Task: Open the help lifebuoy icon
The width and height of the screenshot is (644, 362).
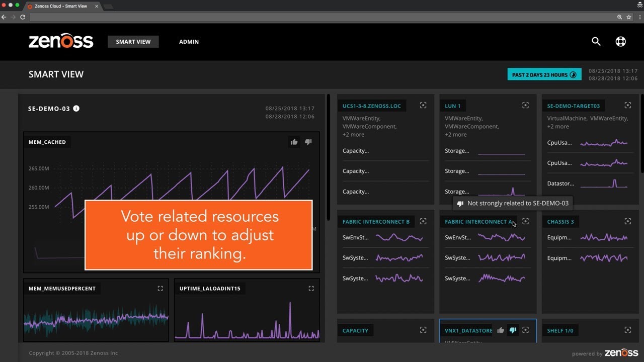Action: pos(621,42)
